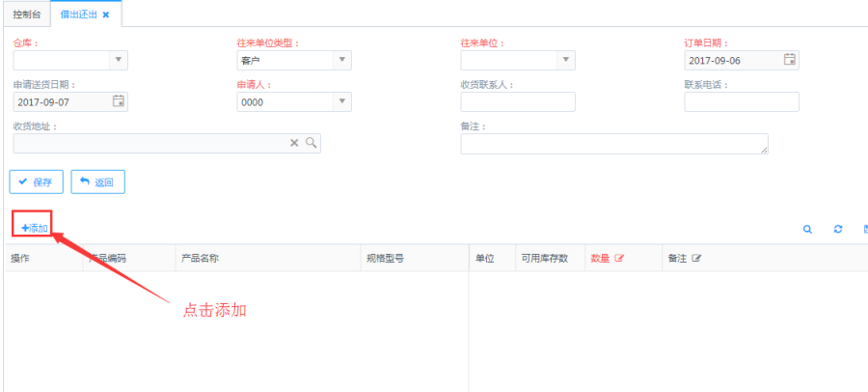Image resolution: width=868 pixels, height=392 pixels.
Task: Expand the 往来单位 dropdown
Action: click(x=566, y=60)
